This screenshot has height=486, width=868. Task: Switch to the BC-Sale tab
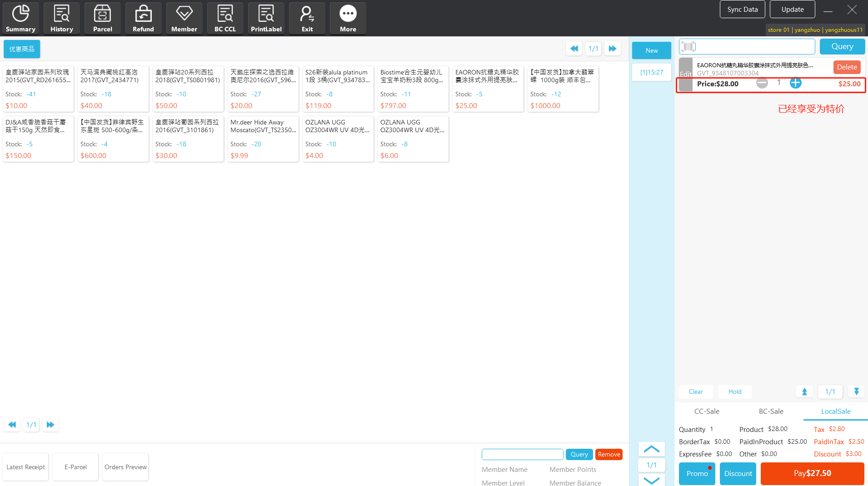(x=771, y=412)
